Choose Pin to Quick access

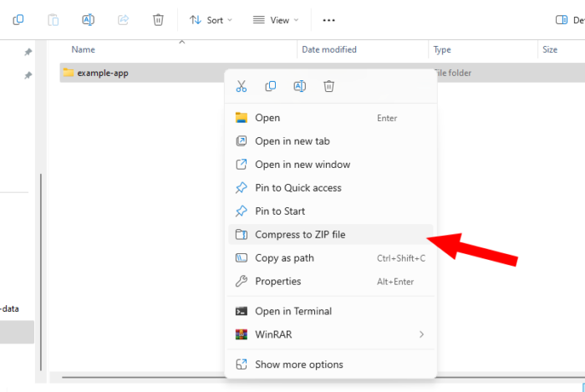(331, 187)
